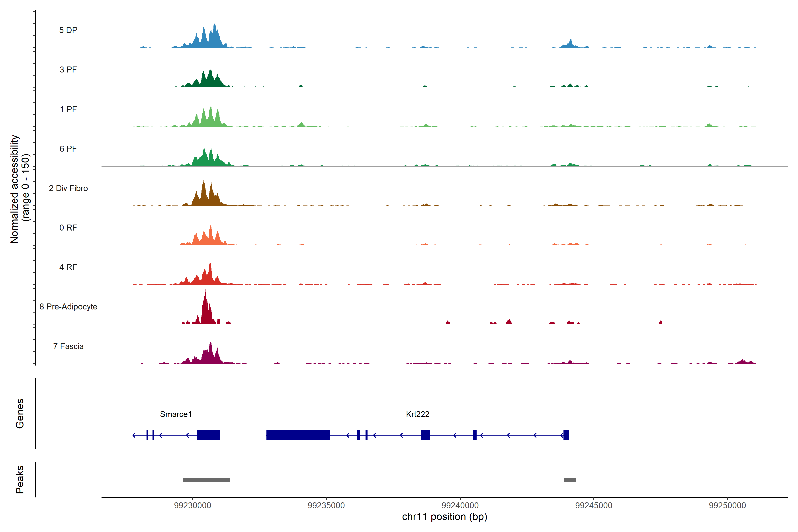Click the chr11 position axis title

444,517
